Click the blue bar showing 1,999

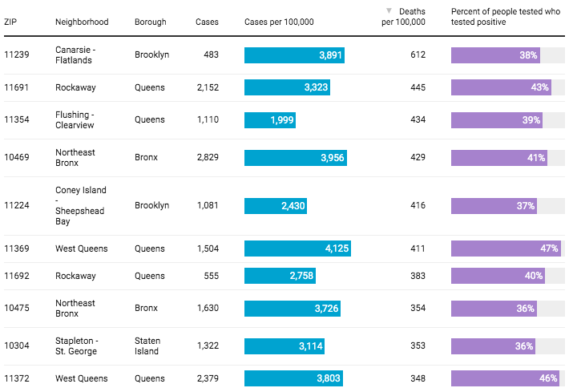[x=270, y=120]
